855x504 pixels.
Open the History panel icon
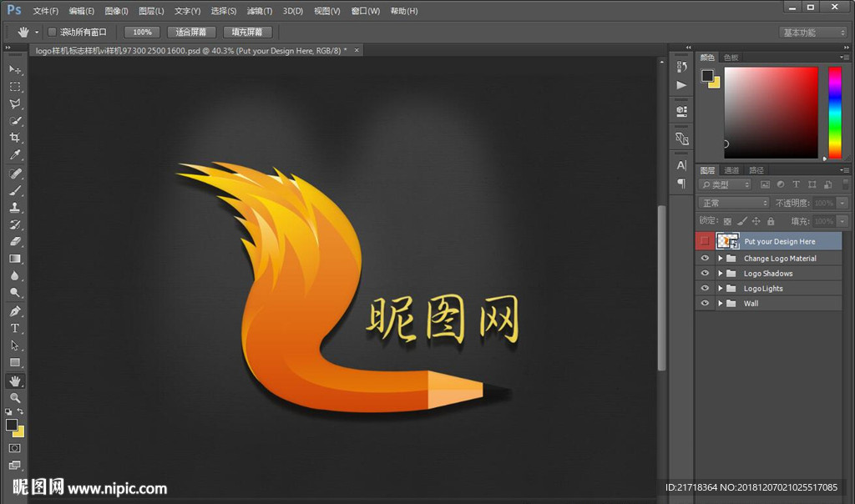tap(681, 67)
